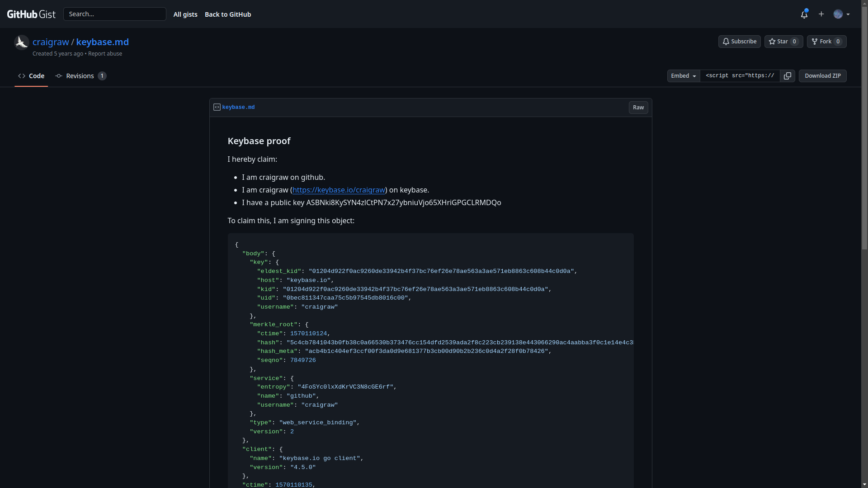This screenshot has height=488, width=868.
Task: Click the file code icon beside keybase.md
Action: (x=217, y=108)
